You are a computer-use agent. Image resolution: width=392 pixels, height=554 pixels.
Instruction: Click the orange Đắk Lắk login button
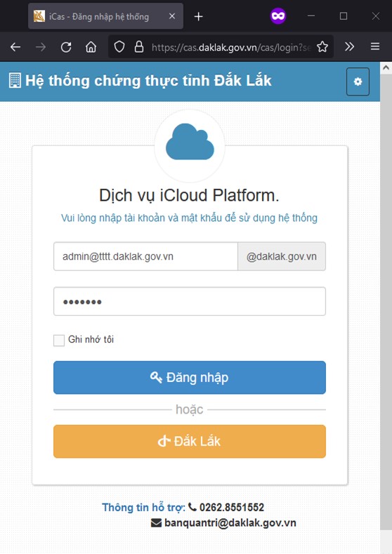(x=190, y=441)
